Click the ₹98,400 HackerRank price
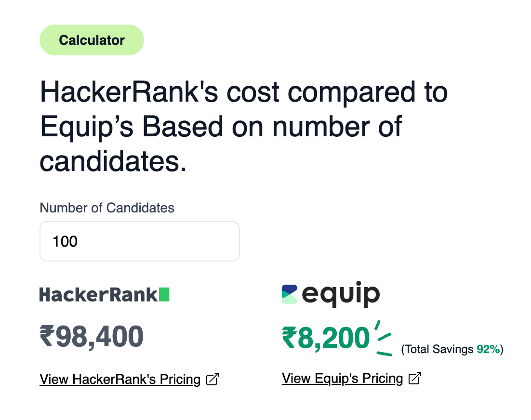The image size is (531, 420). 91,336
